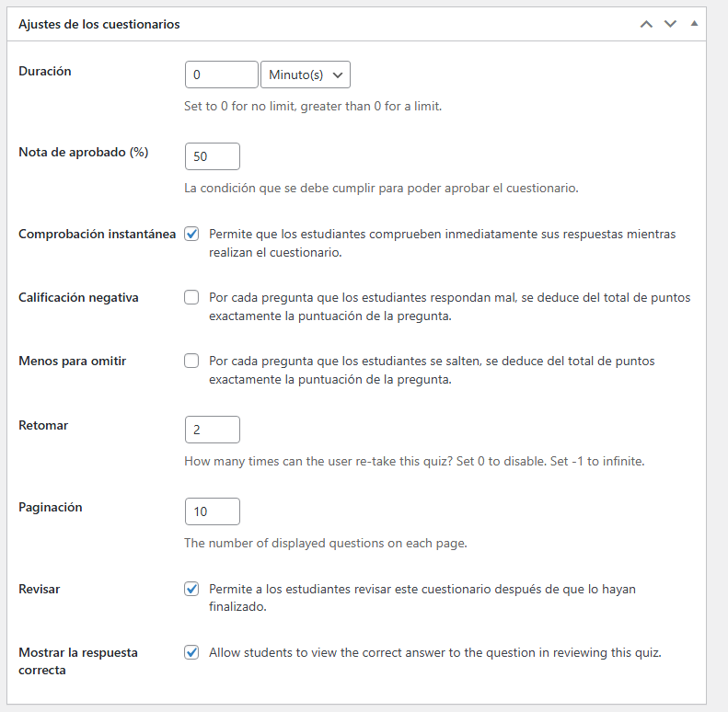Click the Retomar attempts field

click(213, 430)
